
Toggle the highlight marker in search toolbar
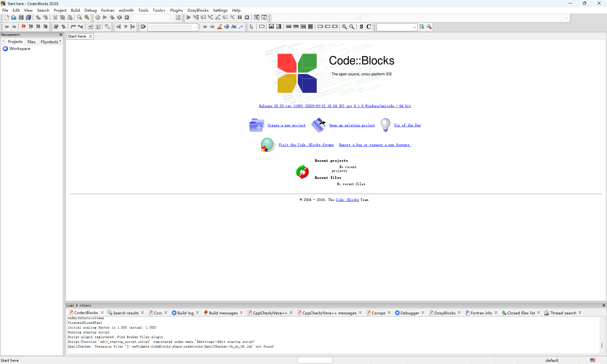(219, 27)
